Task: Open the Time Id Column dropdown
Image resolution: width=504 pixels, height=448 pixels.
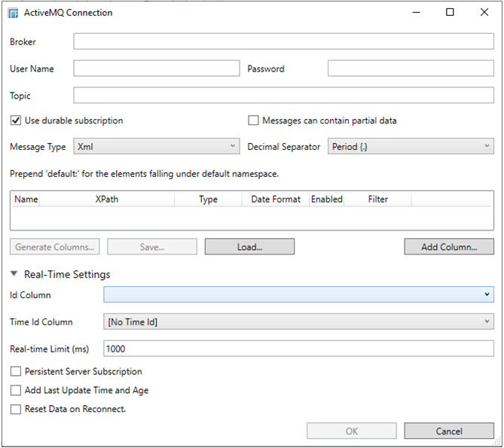Action: (298, 322)
